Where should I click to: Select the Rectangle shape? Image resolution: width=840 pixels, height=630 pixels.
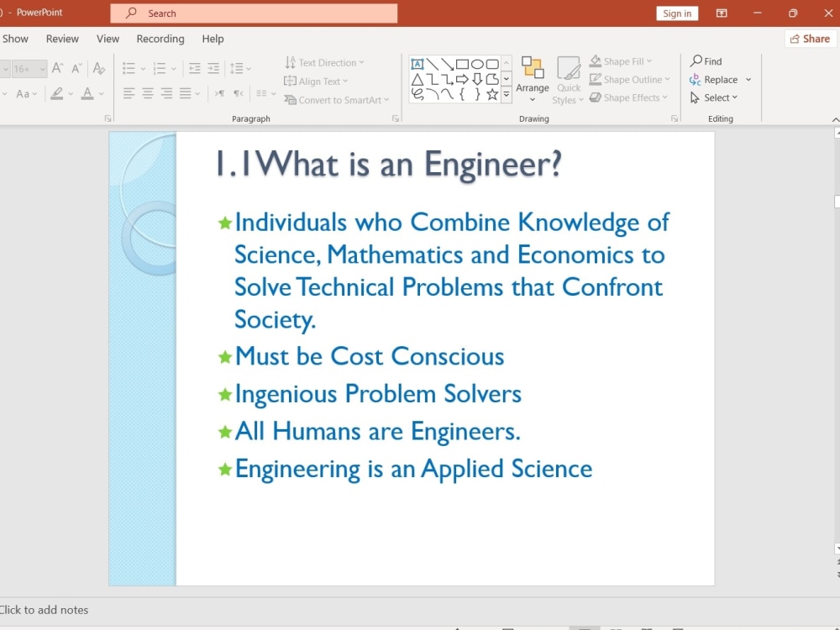[462, 65]
